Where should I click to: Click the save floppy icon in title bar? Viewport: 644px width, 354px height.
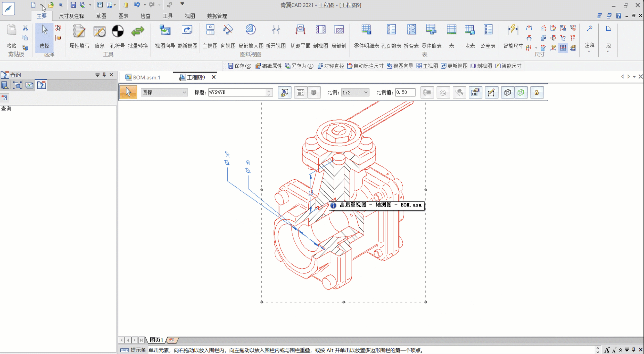coord(73,5)
